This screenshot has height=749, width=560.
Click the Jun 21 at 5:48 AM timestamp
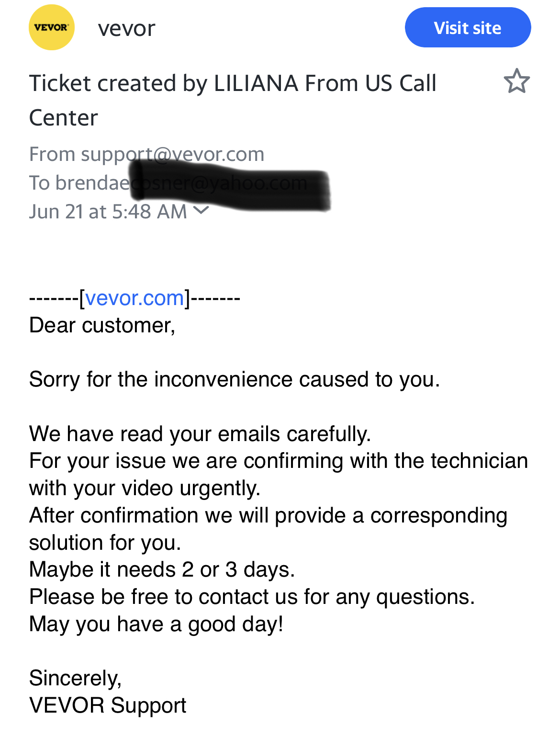click(108, 212)
